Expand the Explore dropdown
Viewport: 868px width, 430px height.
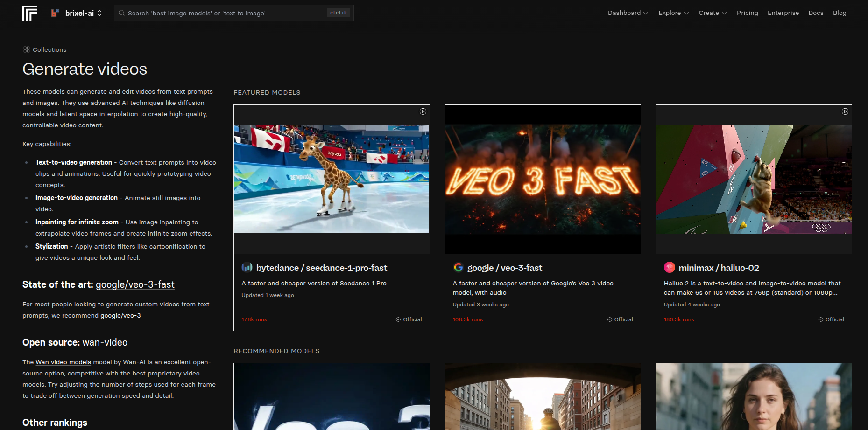tap(673, 13)
